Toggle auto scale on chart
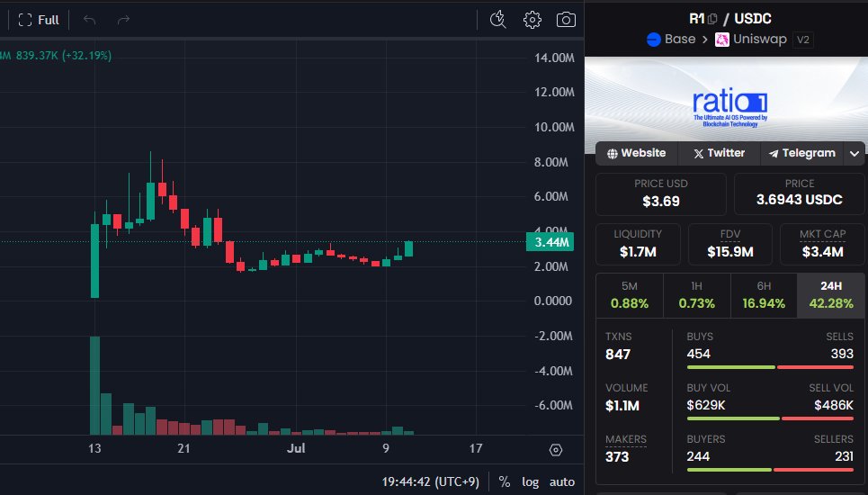Screen dimensions: 868x495 point(561,481)
